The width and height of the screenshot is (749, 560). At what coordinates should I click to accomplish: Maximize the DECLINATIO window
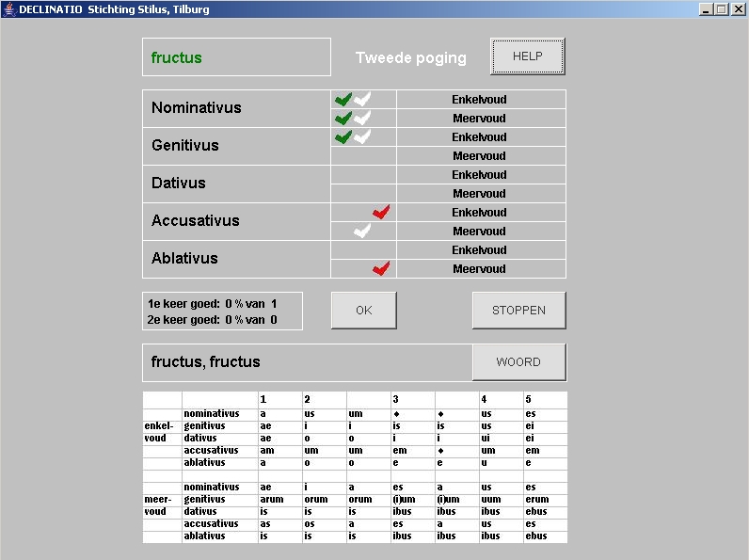pos(722,9)
